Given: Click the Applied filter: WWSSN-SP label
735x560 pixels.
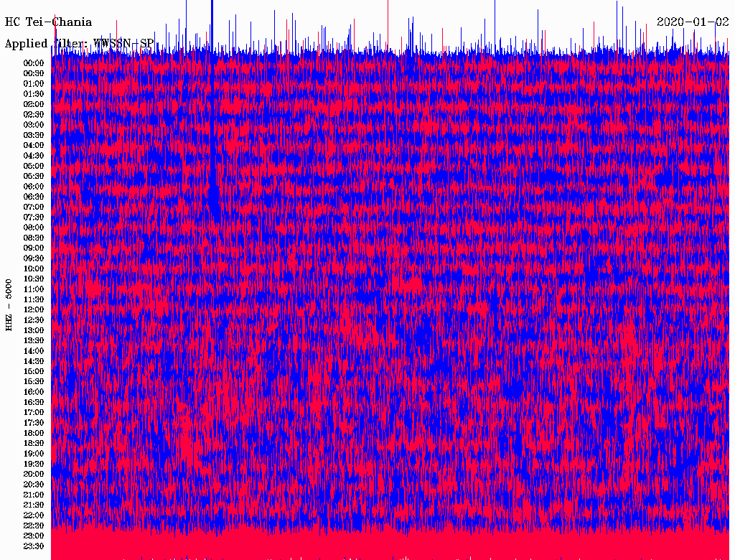Looking at the screenshot, I should click(x=79, y=44).
